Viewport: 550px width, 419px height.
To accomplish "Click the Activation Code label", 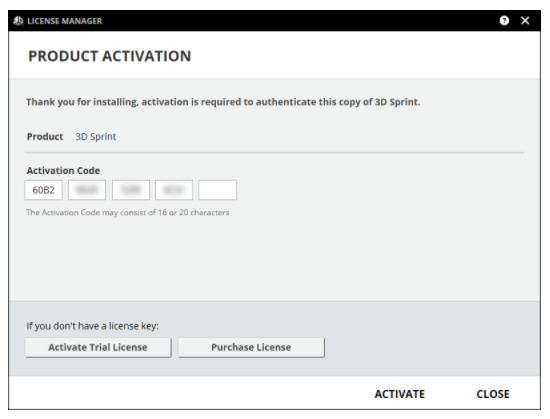I will pyautogui.click(x=63, y=170).
